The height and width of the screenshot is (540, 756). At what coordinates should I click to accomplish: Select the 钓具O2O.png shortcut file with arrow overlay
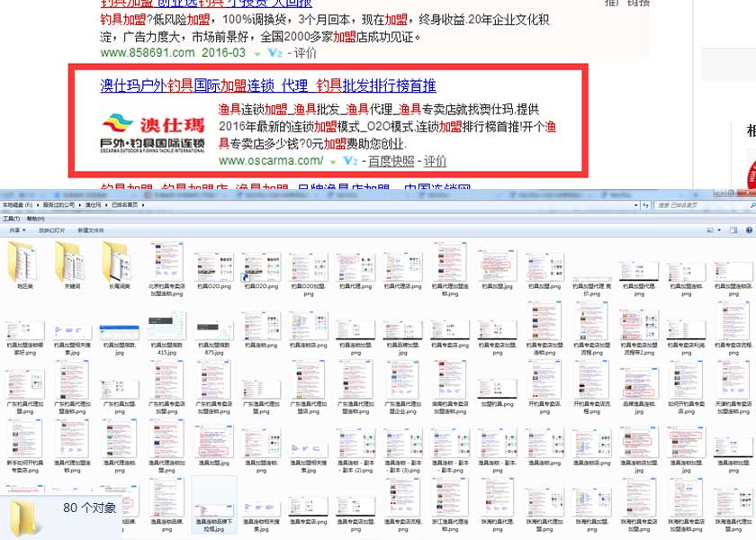(261, 270)
